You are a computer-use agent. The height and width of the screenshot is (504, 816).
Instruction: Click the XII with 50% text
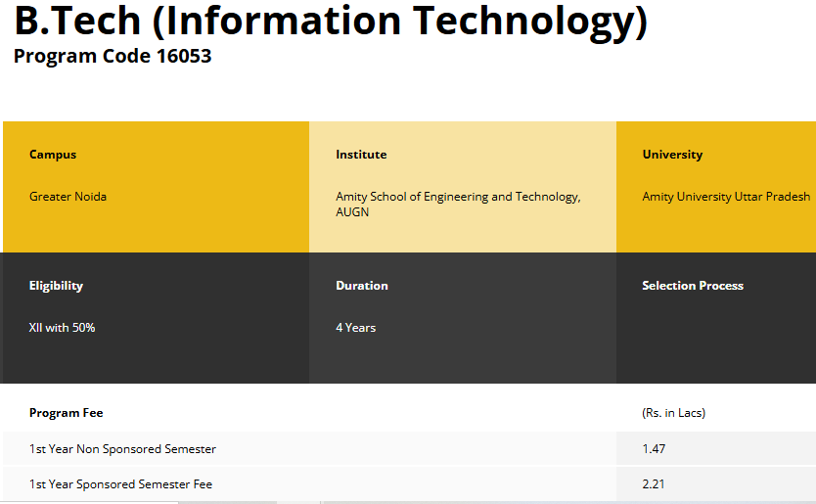[x=62, y=328]
